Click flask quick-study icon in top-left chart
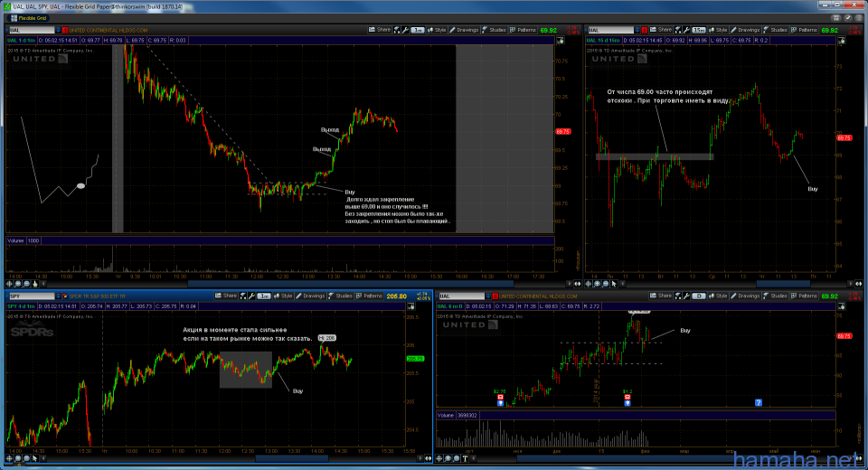 click(397, 30)
